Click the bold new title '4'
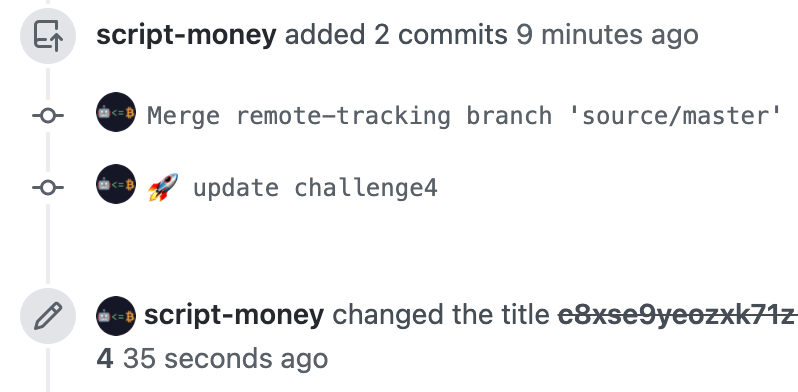The width and height of the screenshot is (798, 392). (104, 359)
